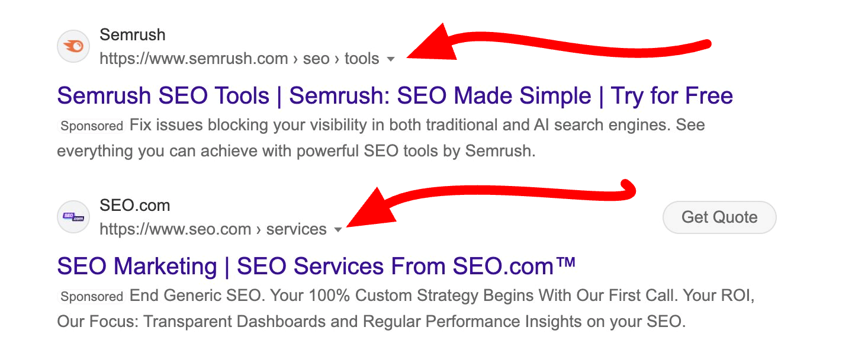This screenshot has width=868, height=359.
Task: Click the Semrush favicon logo
Action: pyautogui.click(x=73, y=46)
